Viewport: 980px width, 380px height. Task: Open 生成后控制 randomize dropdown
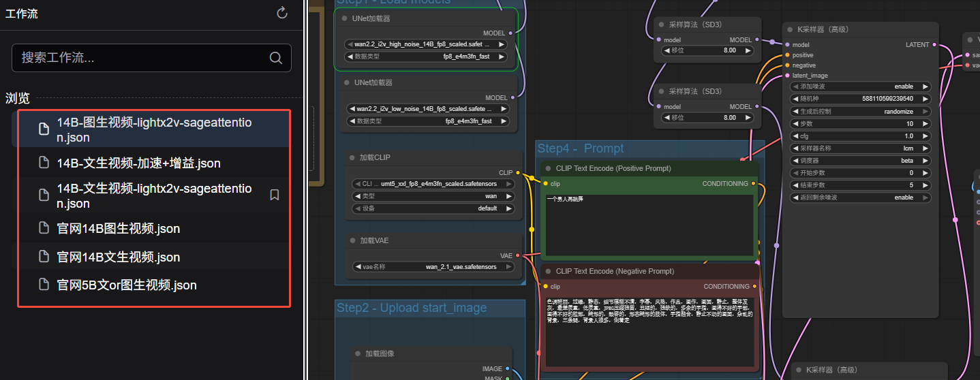[860, 111]
